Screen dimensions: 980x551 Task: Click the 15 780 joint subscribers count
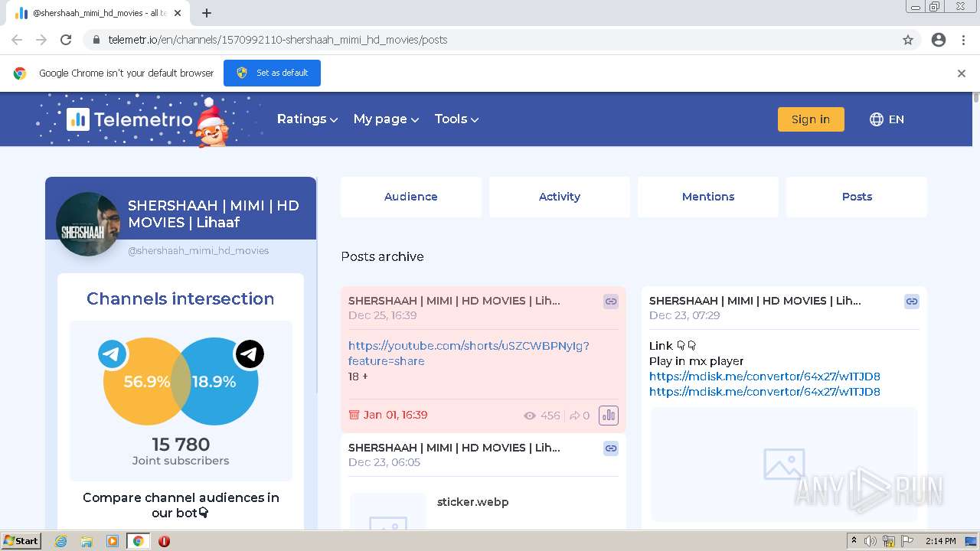click(181, 445)
